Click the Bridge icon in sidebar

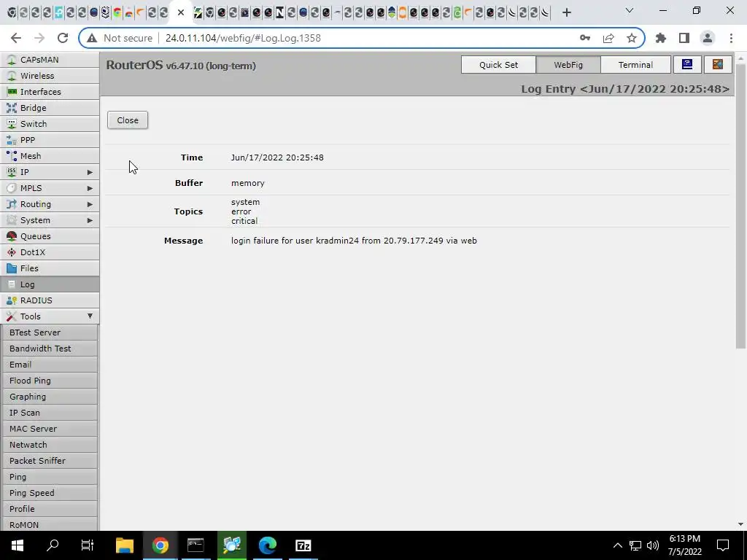click(12, 108)
